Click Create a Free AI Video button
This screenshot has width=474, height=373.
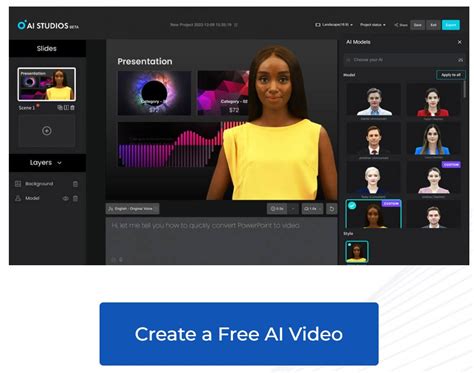point(239,334)
